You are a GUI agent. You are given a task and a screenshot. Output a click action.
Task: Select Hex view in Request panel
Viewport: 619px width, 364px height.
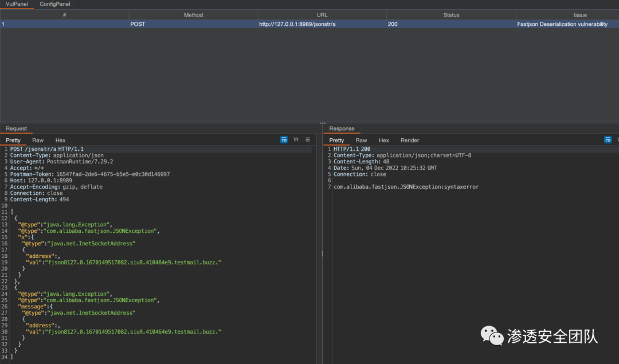coord(60,140)
